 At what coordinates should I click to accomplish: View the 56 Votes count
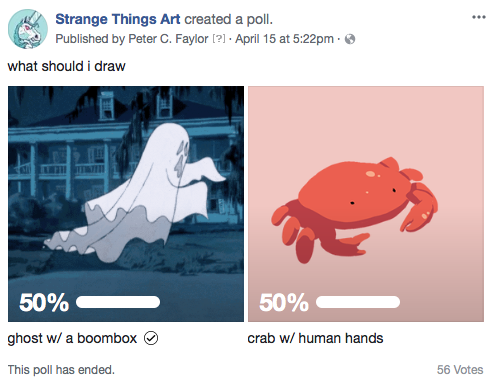pyautogui.click(x=460, y=370)
